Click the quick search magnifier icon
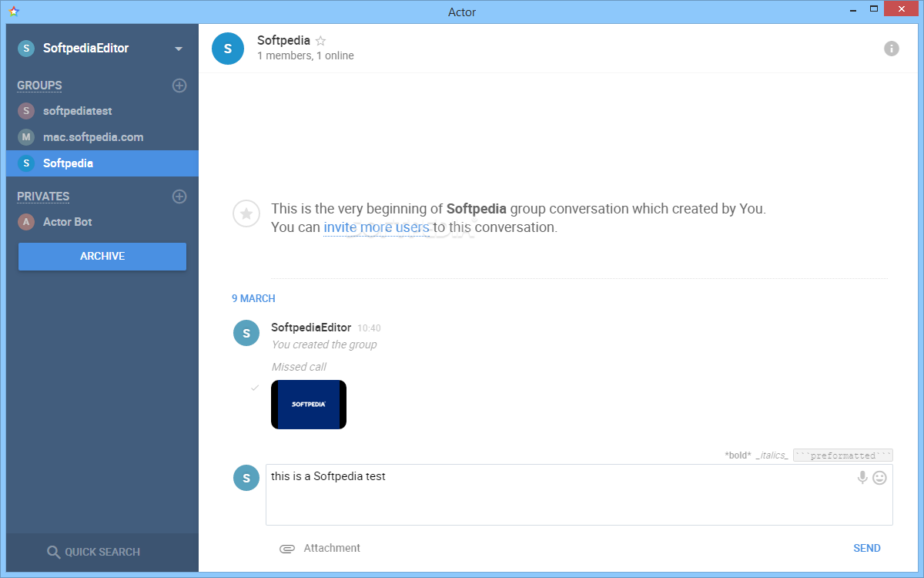Viewport: 924px width, 578px height. click(53, 552)
